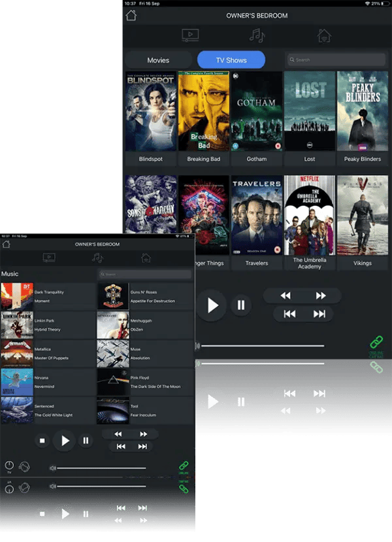Rewind the track on the Music screen

tap(118, 434)
